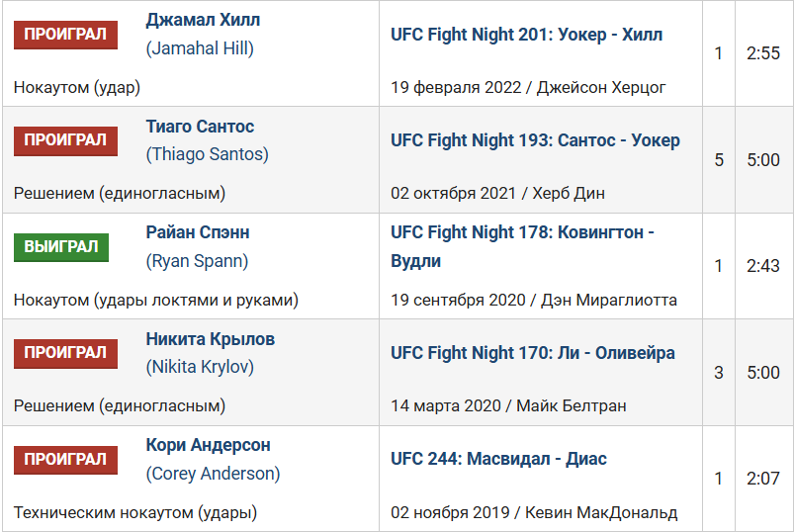Image resolution: width=794 pixels, height=532 pixels.
Task: Click ПРОИГРАЛ badge next to Тиаго Сантос
Action: [x=65, y=140]
